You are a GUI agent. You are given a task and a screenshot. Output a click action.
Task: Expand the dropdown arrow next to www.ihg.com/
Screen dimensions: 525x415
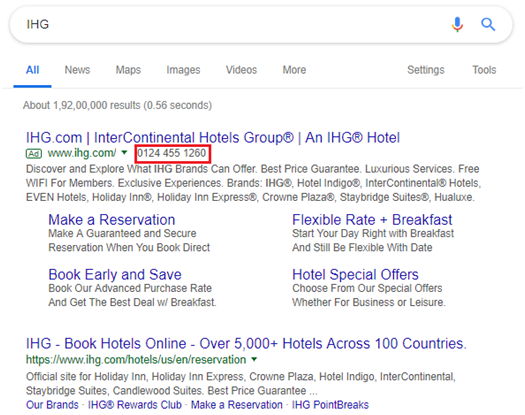pyautogui.click(x=124, y=153)
